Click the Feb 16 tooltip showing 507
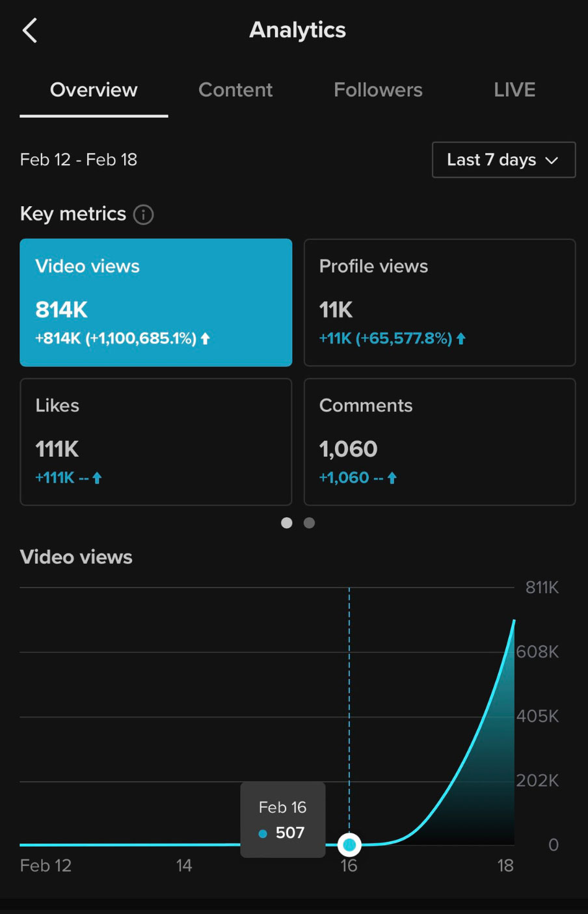The width and height of the screenshot is (588, 914). pyautogui.click(x=282, y=820)
